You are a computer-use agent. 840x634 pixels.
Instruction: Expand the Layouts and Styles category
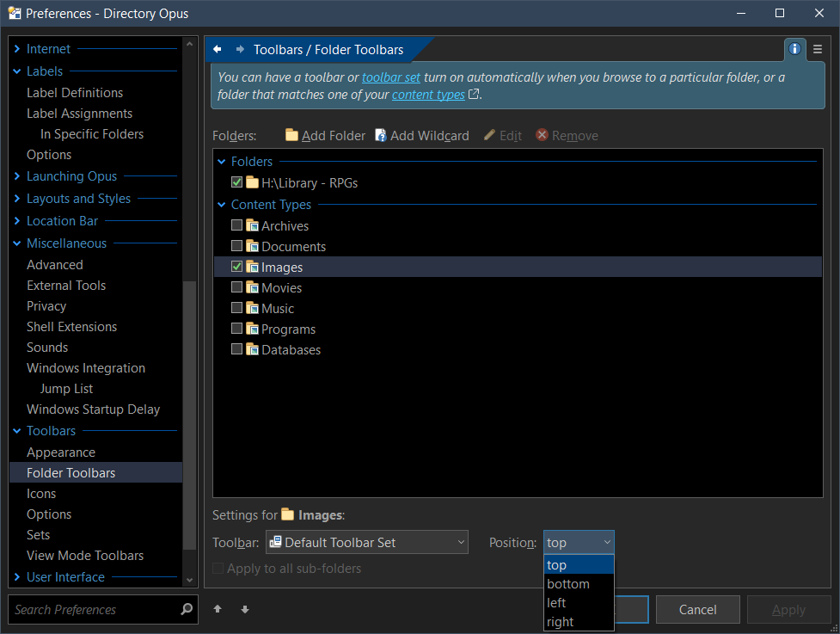pyautogui.click(x=17, y=199)
